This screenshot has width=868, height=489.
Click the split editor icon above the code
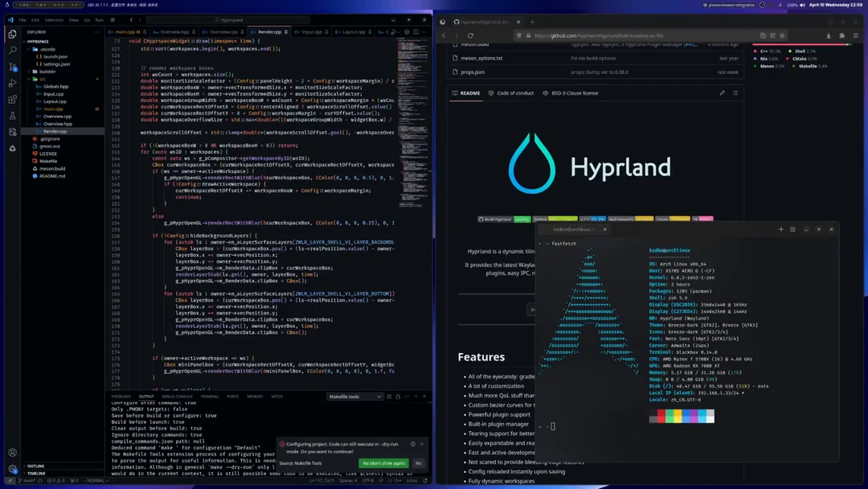(x=416, y=31)
